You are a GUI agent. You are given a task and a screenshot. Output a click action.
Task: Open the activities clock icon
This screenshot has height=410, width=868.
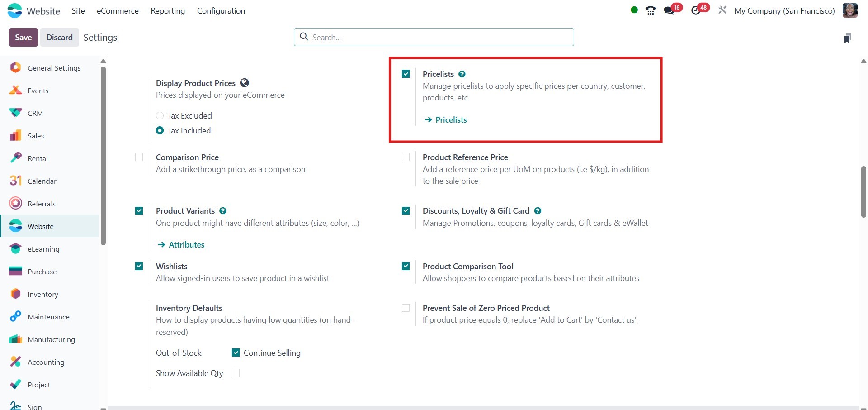tap(696, 11)
